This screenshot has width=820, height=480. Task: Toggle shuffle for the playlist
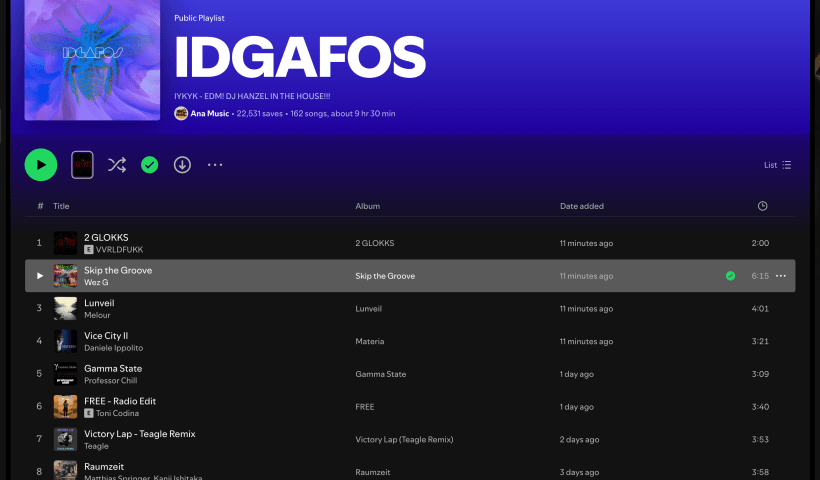(x=117, y=165)
